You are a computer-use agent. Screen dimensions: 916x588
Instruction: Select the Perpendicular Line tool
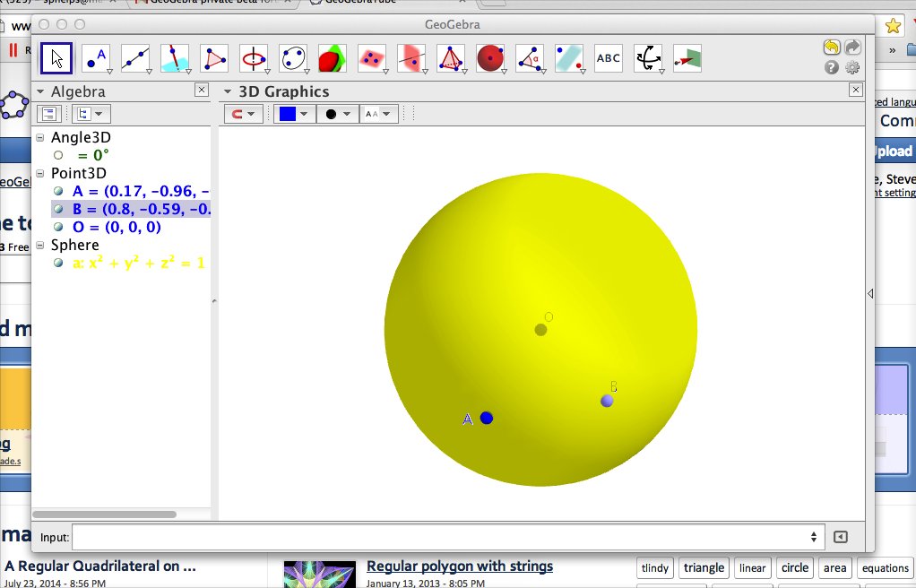click(x=176, y=58)
